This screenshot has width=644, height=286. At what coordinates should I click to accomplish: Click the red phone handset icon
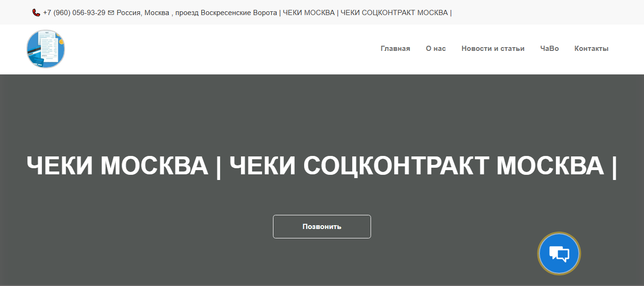coord(36,13)
